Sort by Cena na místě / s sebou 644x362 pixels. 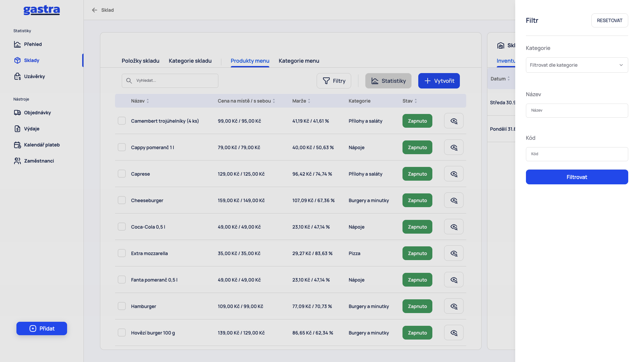click(x=247, y=101)
